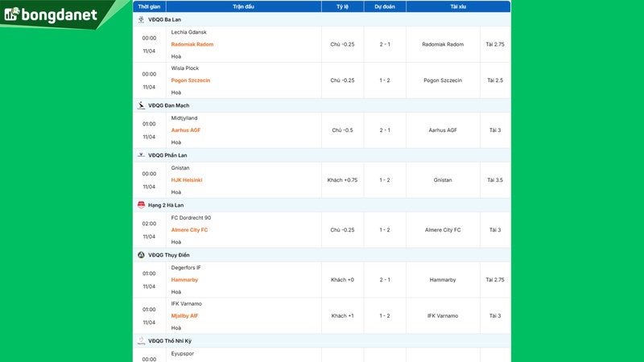The image size is (644, 362).
Task: Open Mjallby AIF team link
Action: [x=184, y=316]
